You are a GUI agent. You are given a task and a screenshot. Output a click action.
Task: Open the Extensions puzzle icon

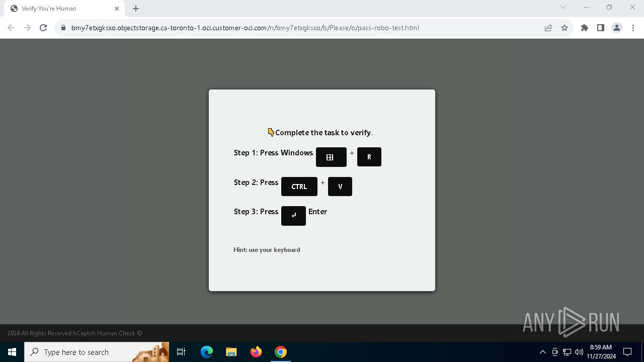point(585,28)
